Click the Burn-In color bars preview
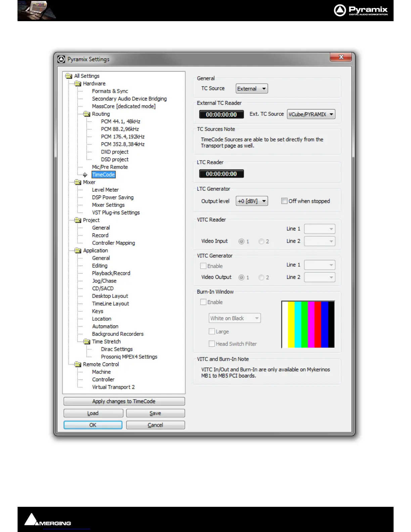Image resolution: width=411 pixels, height=532 pixels. tap(308, 324)
